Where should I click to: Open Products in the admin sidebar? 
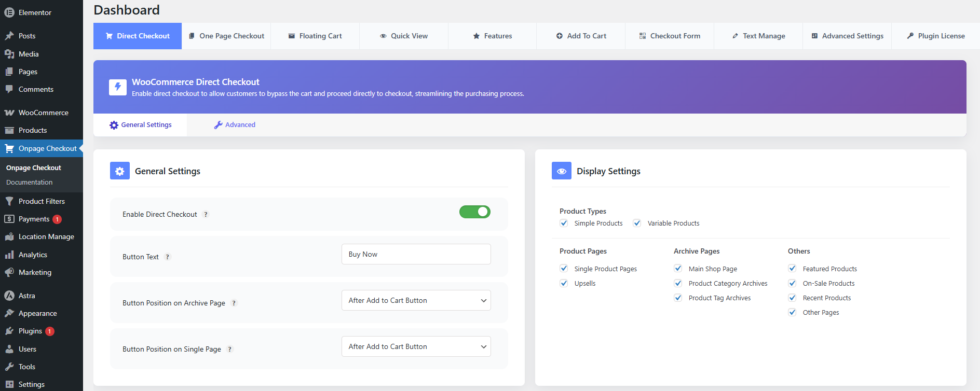(42, 130)
